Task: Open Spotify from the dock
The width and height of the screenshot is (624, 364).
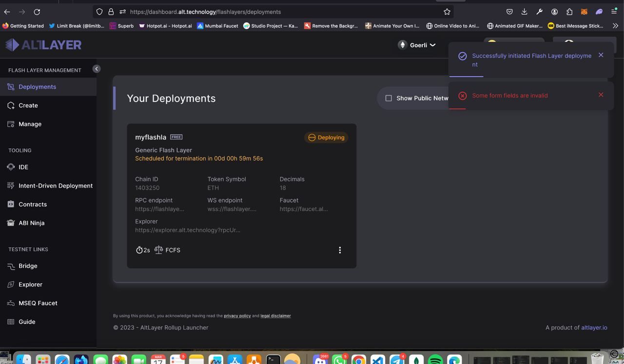Action: [x=435, y=360]
